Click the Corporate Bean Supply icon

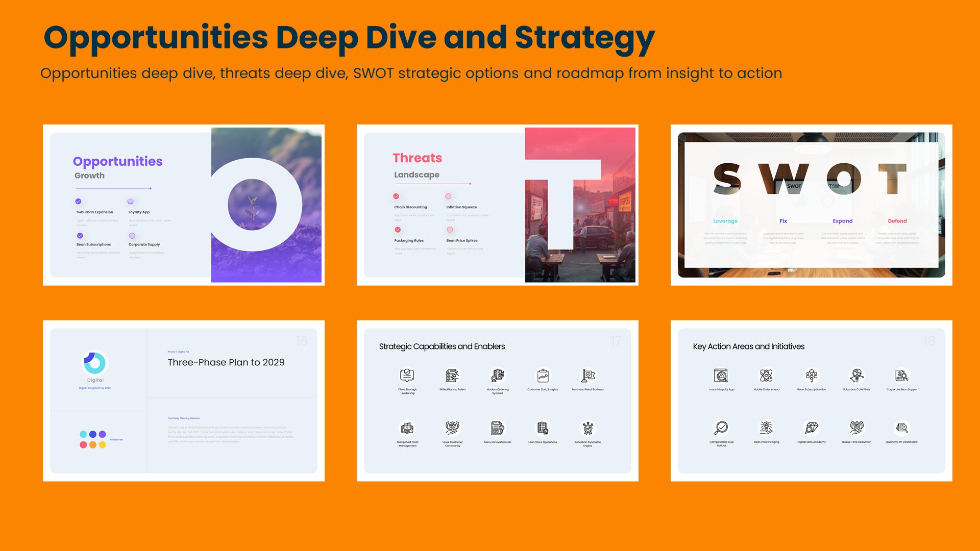click(x=902, y=375)
